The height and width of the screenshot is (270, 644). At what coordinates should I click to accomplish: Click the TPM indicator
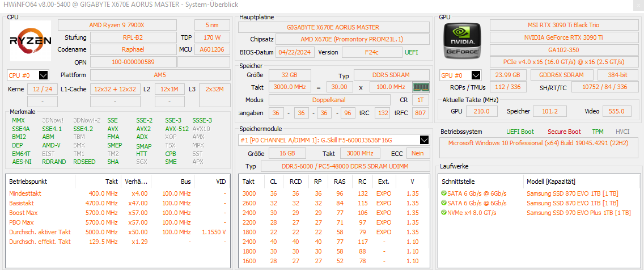click(598, 132)
